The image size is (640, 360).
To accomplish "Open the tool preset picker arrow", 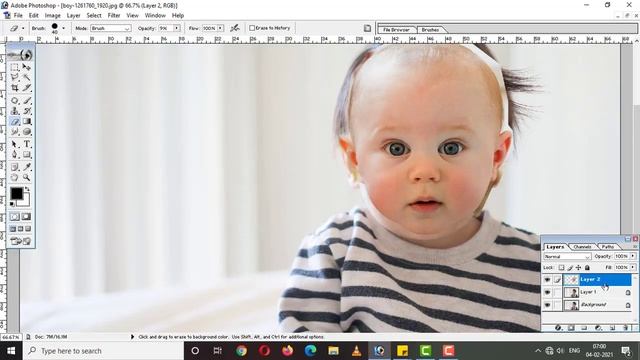I will tap(23, 28).
